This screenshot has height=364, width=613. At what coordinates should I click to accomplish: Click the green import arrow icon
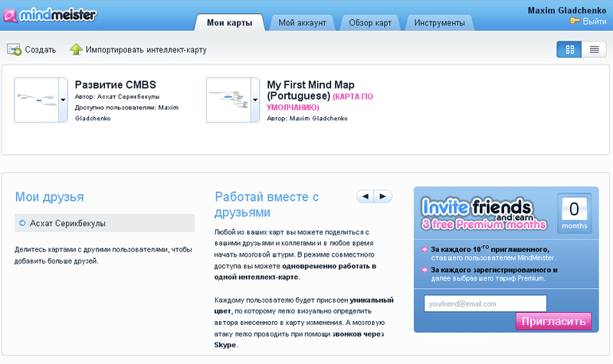[x=76, y=49]
